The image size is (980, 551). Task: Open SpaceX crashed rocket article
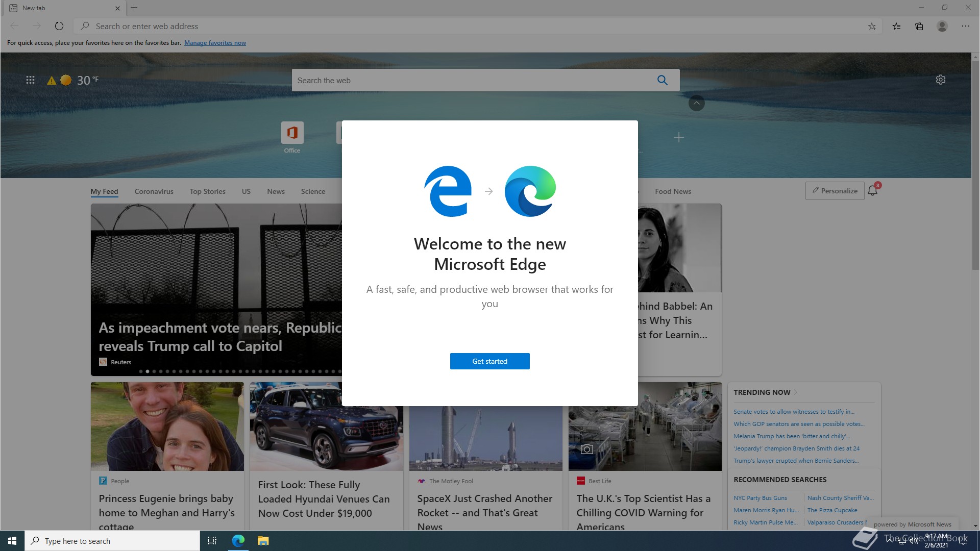(x=485, y=468)
